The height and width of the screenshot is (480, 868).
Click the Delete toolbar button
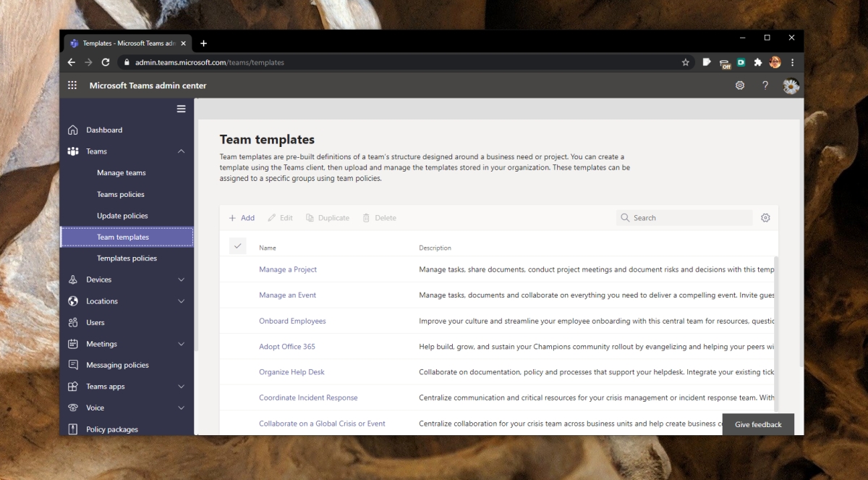(x=379, y=218)
